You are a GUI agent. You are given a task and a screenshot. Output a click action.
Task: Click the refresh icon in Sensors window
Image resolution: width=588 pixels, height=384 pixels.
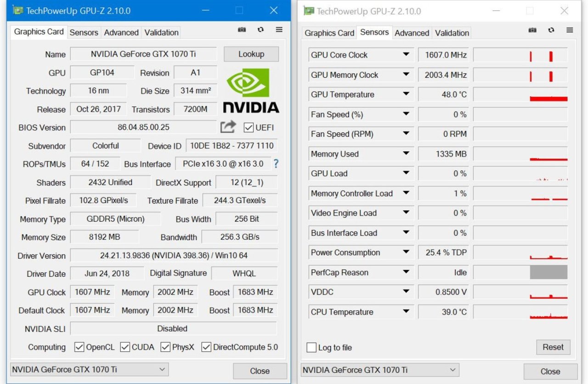[x=551, y=30]
